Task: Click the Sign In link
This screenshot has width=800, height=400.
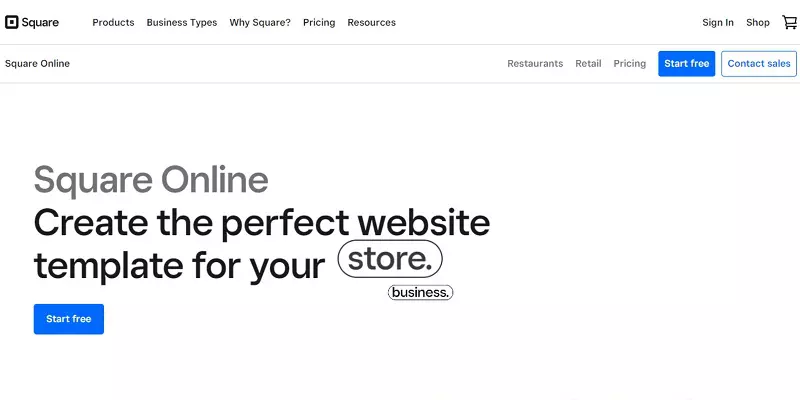Action: coord(718,22)
